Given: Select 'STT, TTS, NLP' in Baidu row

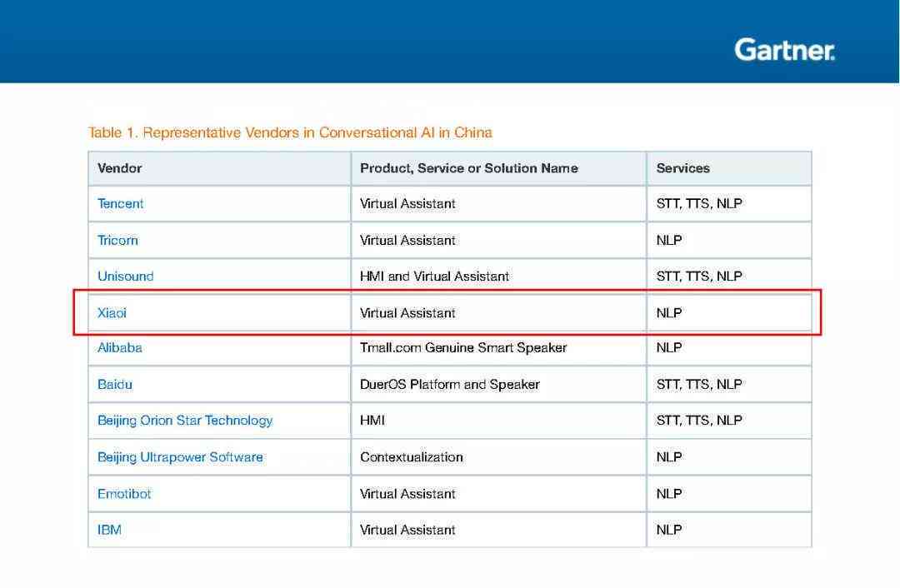Looking at the screenshot, I should [699, 384].
